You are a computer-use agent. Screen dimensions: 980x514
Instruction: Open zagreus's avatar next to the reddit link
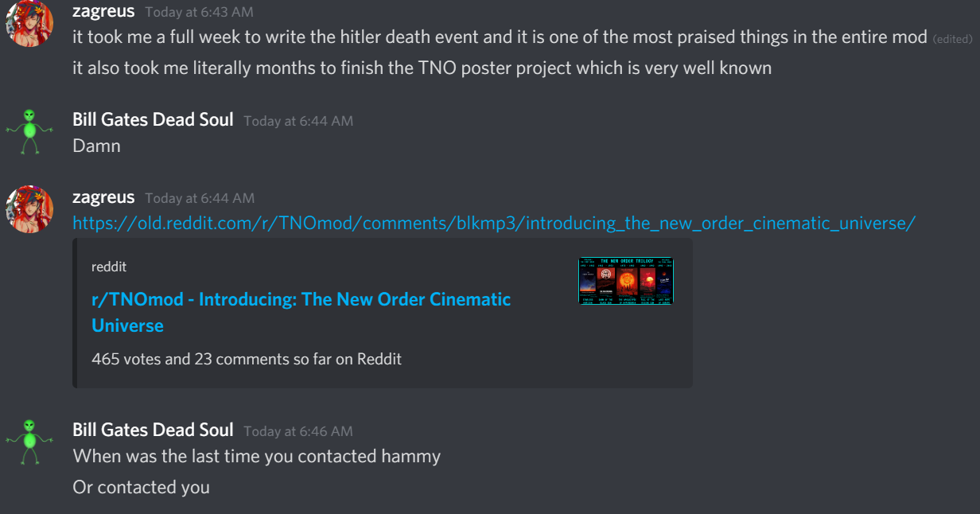tap(29, 209)
